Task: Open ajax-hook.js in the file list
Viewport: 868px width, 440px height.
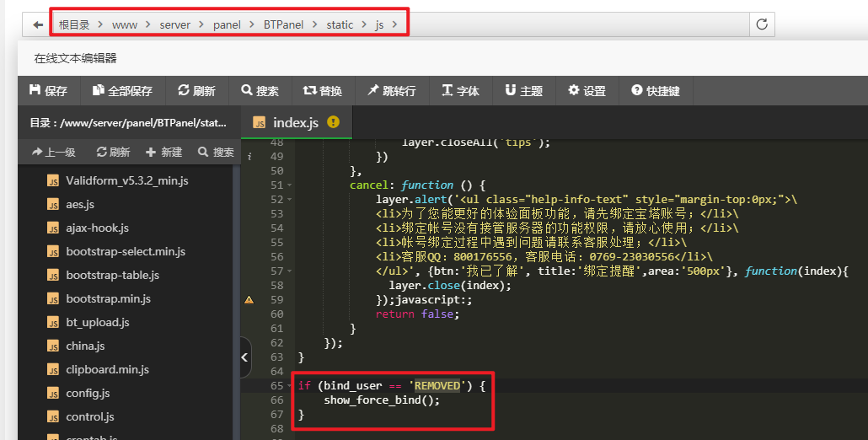Action: (97, 228)
